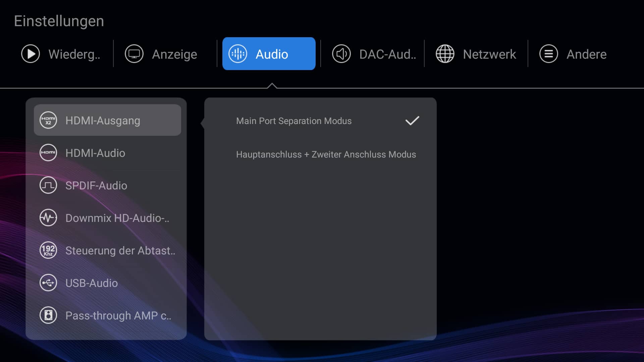Click the checkmark beside Main Port Separation
The height and width of the screenshot is (362, 644).
[x=412, y=121]
